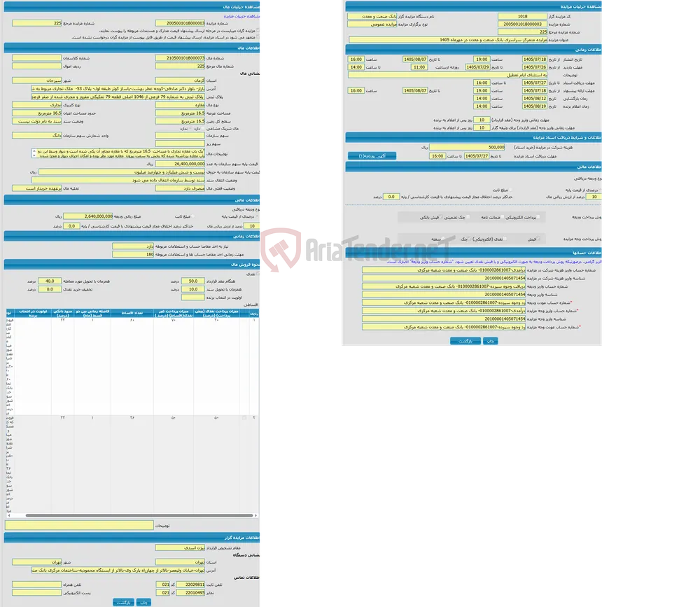Screen dimensions: 700x607
Task: Click the زمان بازگشایی date field 1405/08/12
Action: pyautogui.click(x=534, y=98)
